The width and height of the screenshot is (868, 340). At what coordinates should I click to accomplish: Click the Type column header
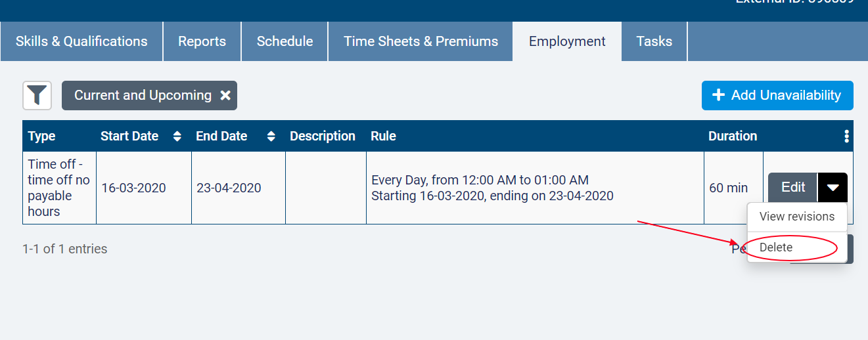tap(42, 137)
